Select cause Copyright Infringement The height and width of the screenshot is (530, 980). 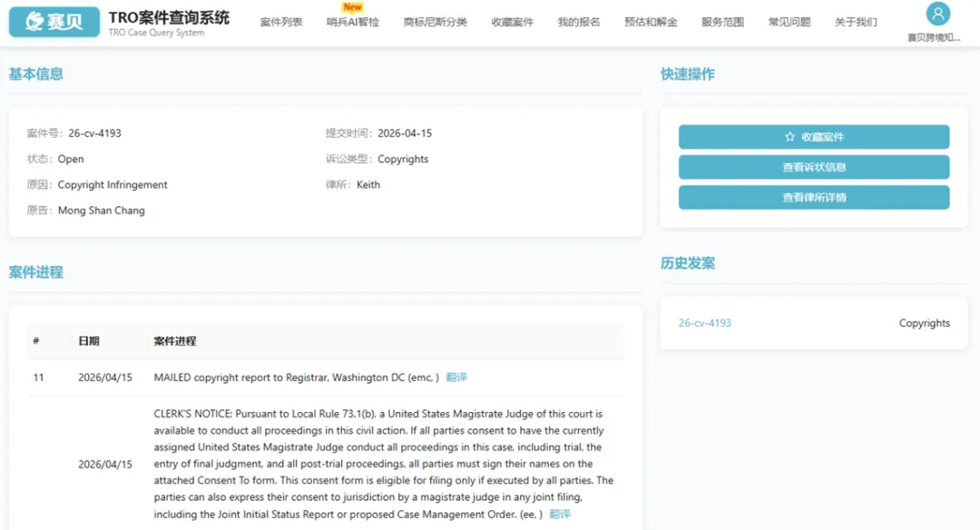[113, 185]
